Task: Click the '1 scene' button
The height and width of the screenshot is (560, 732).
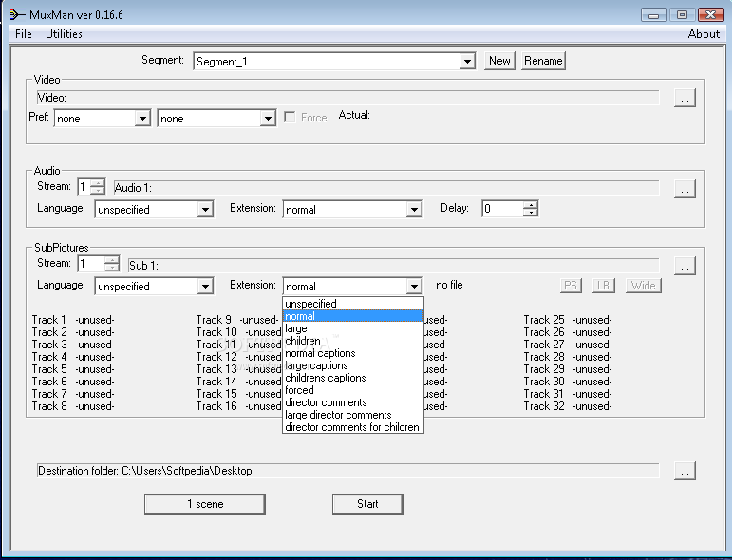Action: [205, 504]
